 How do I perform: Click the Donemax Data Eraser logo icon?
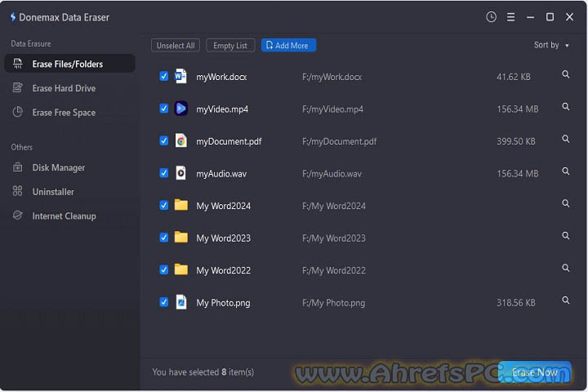click(13, 17)
